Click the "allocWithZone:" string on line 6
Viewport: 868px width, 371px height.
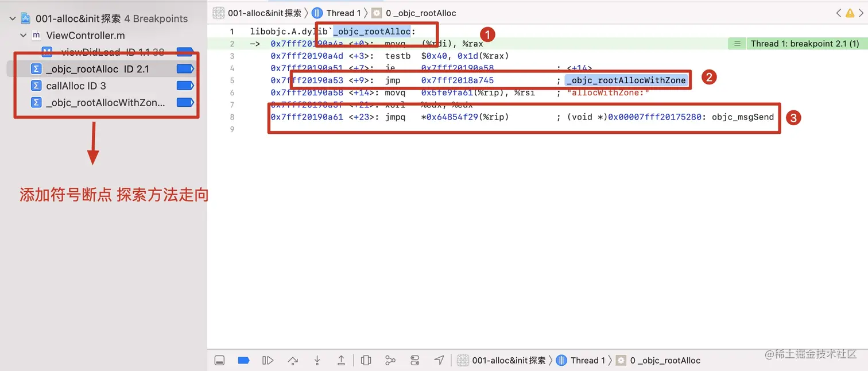(608, 92)
